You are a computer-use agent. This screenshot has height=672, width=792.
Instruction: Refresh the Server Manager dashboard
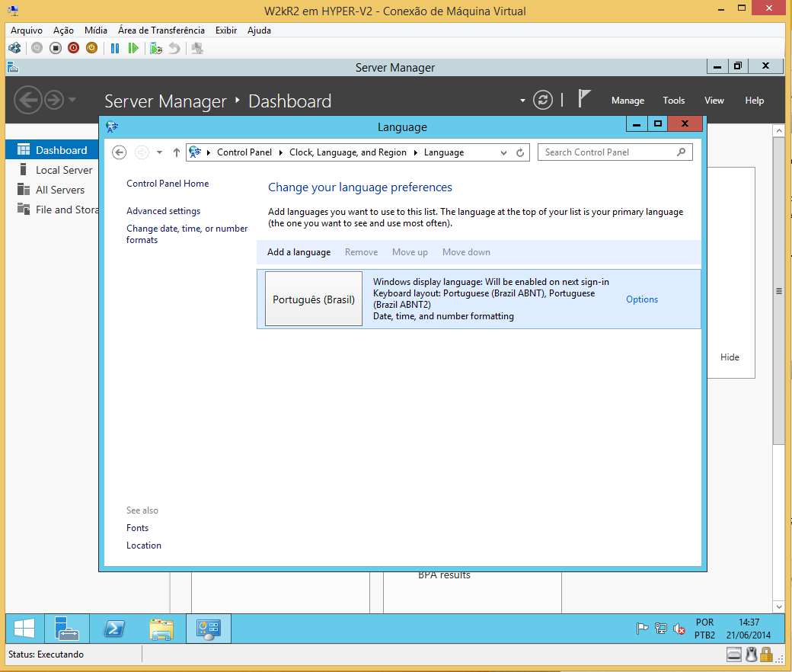pyautogui.click(x=543, y=100)
